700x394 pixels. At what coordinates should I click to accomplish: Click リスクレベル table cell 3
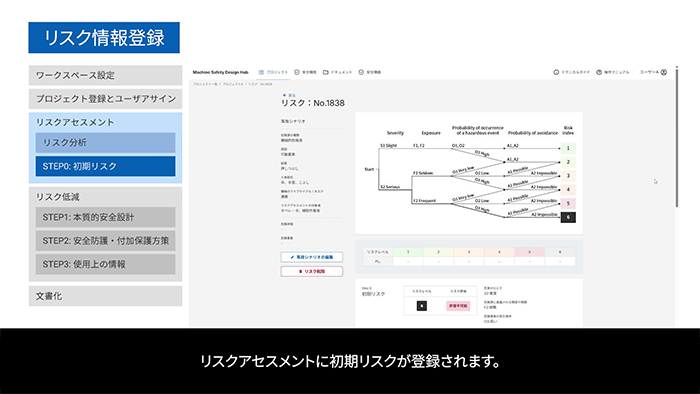[x=469, y=252]
